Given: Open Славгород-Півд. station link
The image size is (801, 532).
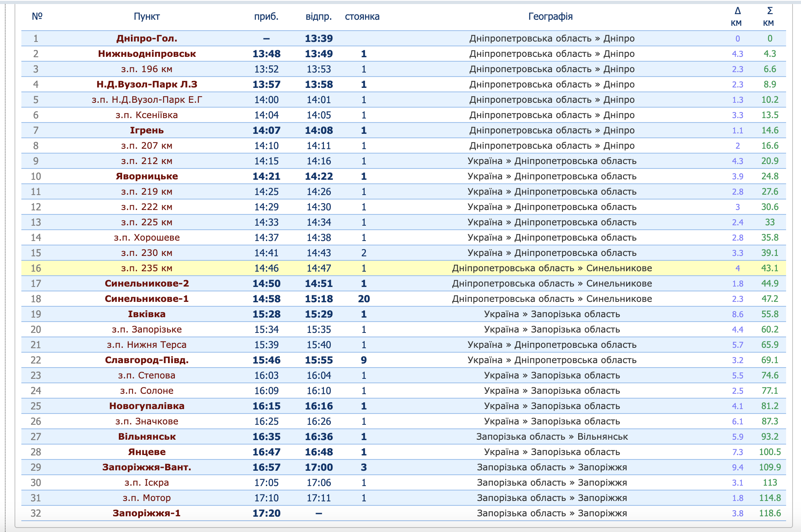Looking at the screenshot, I should tap(147, 360).
